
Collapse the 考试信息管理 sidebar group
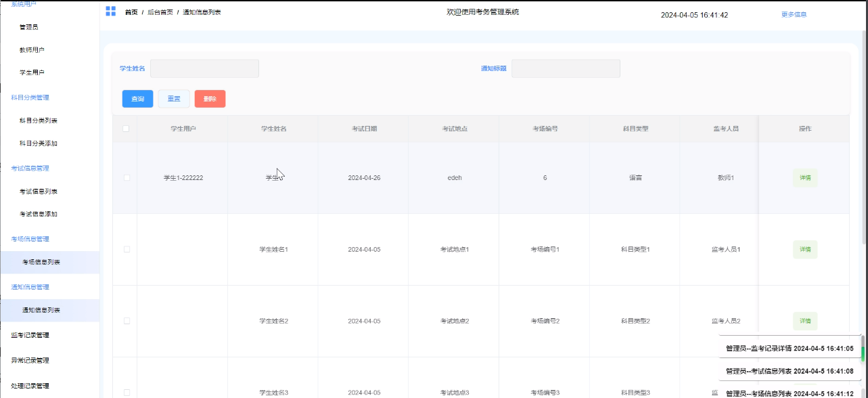(30, 169)
